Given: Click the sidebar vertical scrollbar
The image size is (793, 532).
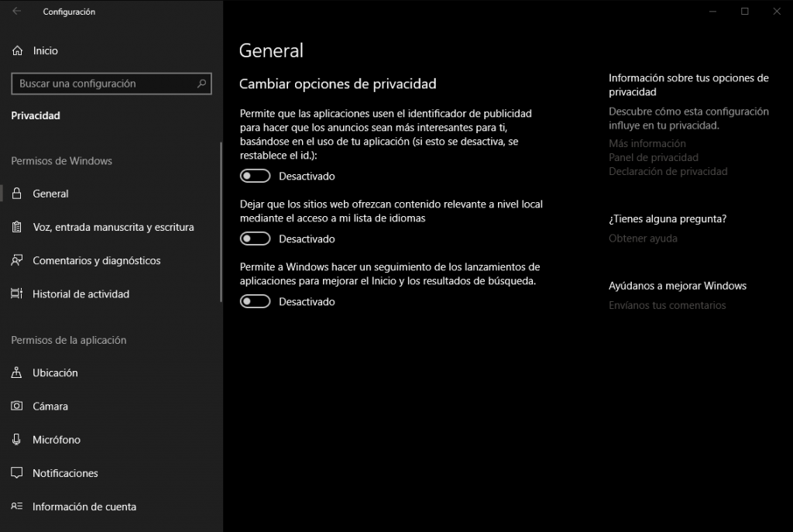Looking at the screenshot, I should [x=221, y=222].
